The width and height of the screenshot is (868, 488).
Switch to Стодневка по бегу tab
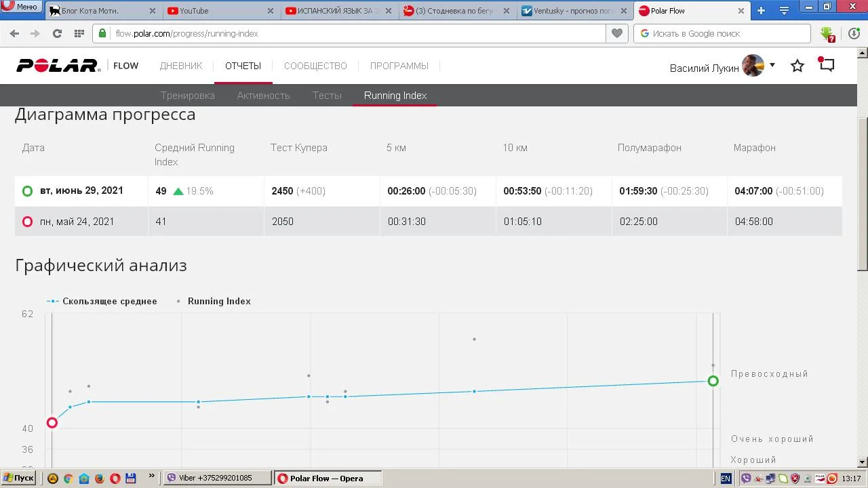click(457, 11)
